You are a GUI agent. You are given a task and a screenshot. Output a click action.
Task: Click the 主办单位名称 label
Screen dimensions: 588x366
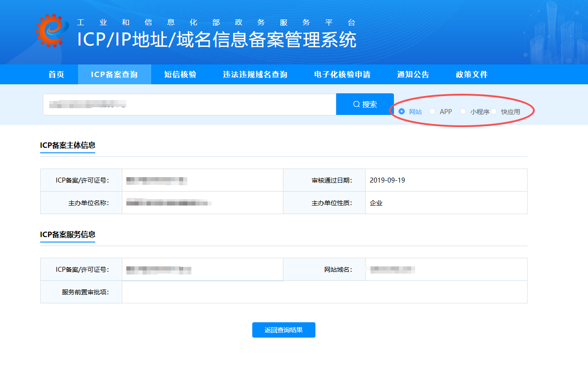point(89,203)
